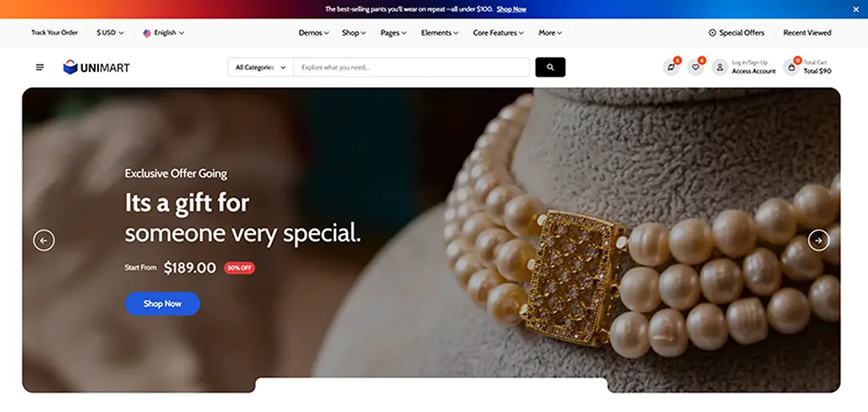Click the Unimart logo
The image size is (868, 412).
97,68
